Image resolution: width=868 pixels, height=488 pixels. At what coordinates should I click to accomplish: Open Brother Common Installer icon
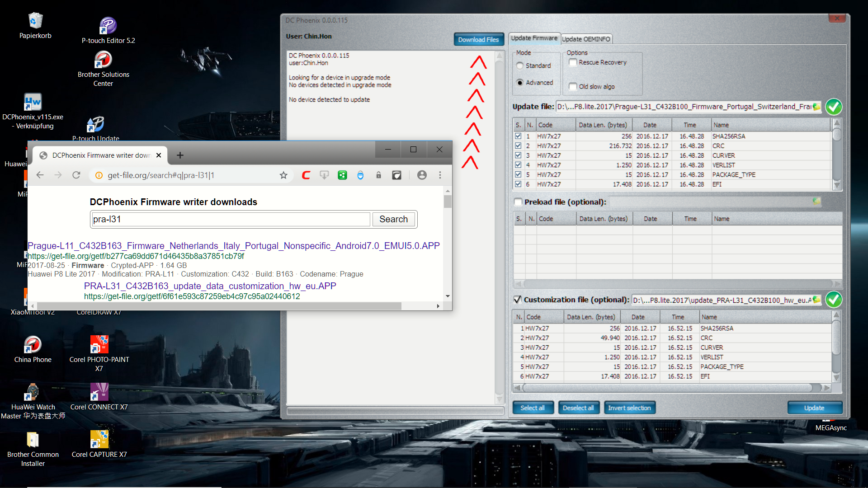33,449
